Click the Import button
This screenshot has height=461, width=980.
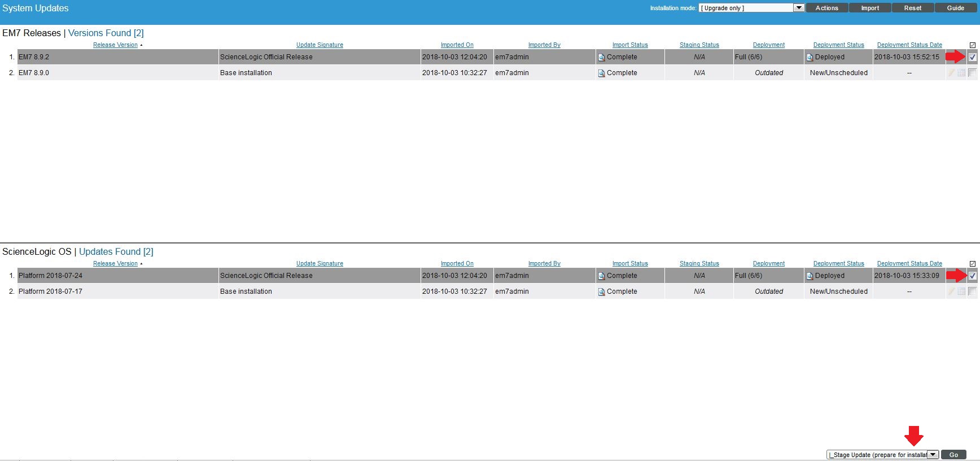point(870,8)
